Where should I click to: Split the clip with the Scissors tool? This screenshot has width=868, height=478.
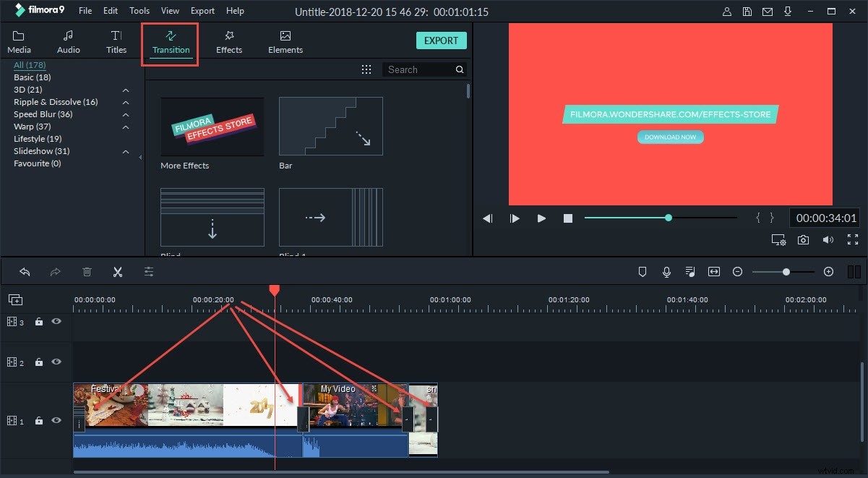pos(118,271)
